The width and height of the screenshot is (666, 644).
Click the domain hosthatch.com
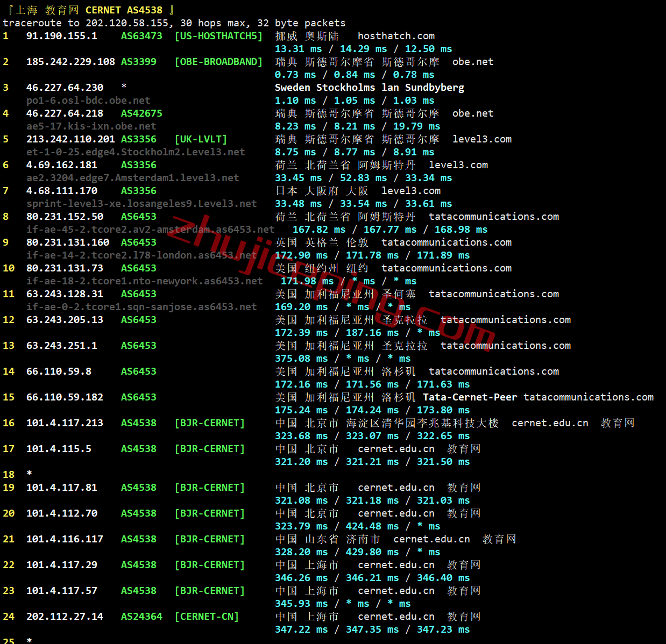pos(396,36)
